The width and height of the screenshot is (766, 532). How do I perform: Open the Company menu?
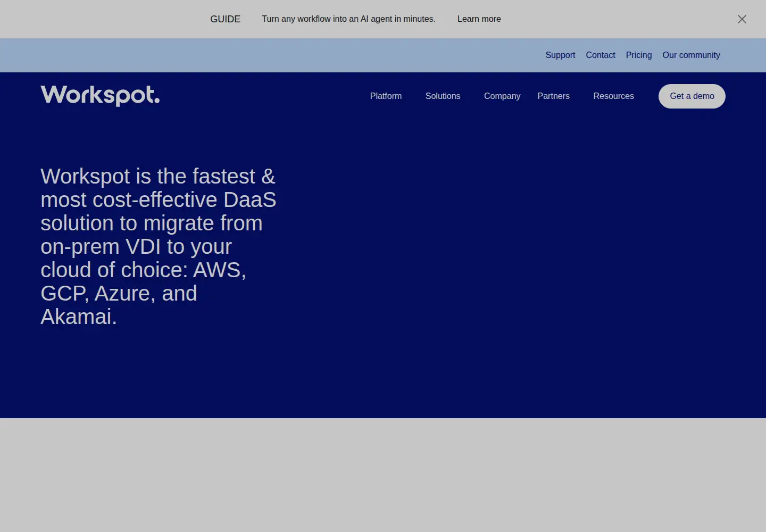coord(502,96)
